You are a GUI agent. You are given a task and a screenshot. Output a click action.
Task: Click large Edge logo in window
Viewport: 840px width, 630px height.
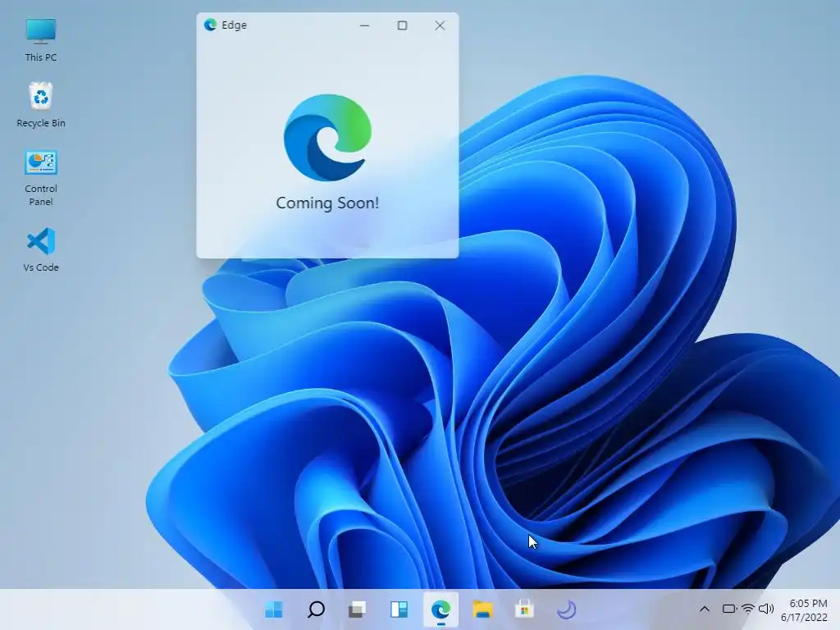[x=327, y=138]
